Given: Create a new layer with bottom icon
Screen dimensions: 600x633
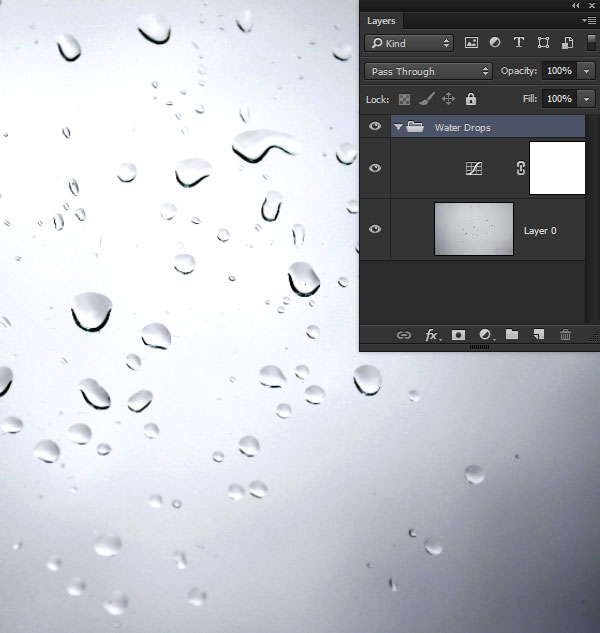Looking at the screenshot, I should tap(538, 335).
